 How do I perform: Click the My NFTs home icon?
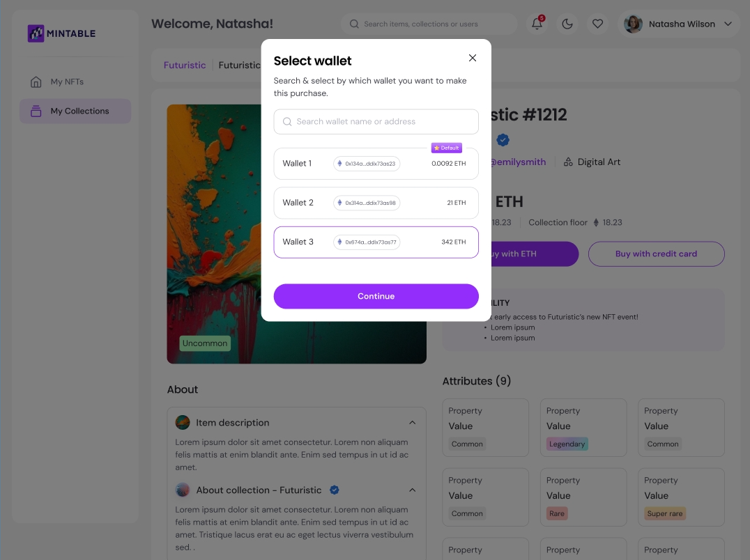pyautogui.click(x=36, y=82)
